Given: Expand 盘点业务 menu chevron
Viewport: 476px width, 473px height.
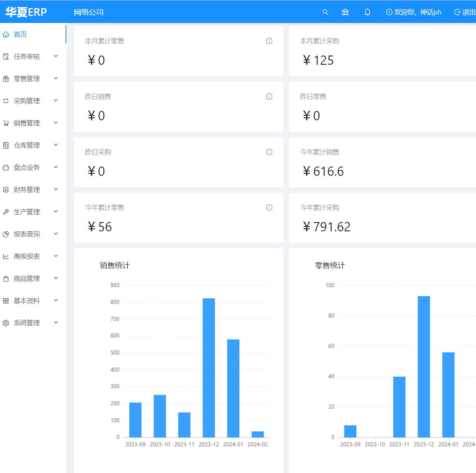Looking at the screenshot, I should (56, 167).
